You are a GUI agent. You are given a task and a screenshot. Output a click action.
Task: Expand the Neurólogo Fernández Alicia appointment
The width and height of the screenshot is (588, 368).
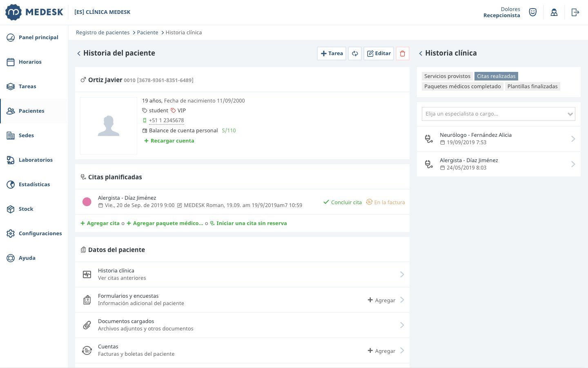pos(498,139)
